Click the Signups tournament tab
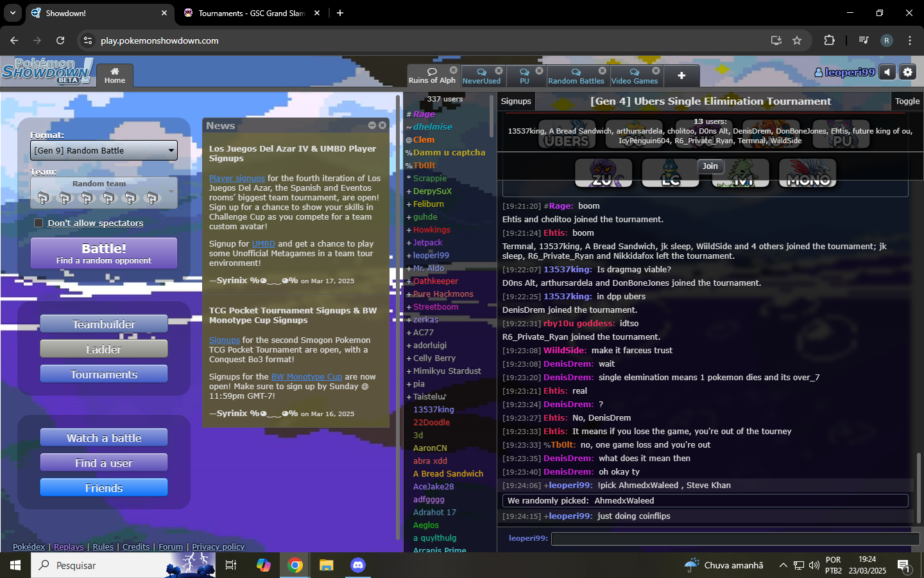This screenshot has height=578, width=924. [516, 101]
